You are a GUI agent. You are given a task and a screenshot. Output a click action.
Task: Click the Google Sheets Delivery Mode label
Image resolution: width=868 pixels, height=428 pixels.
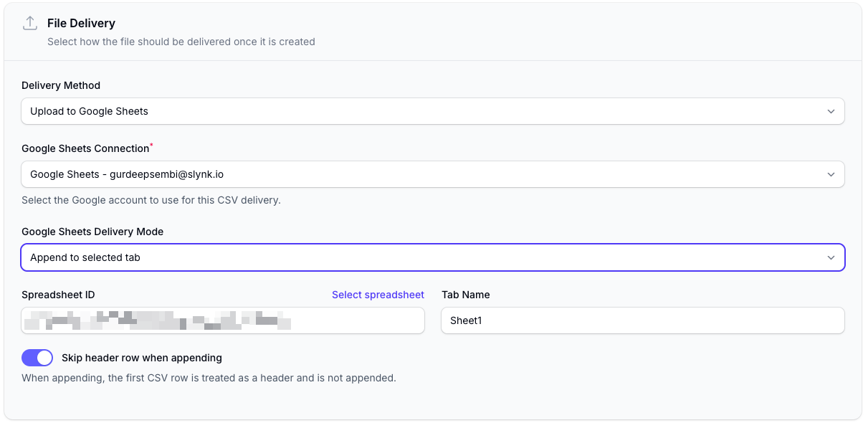pos(92,232)
